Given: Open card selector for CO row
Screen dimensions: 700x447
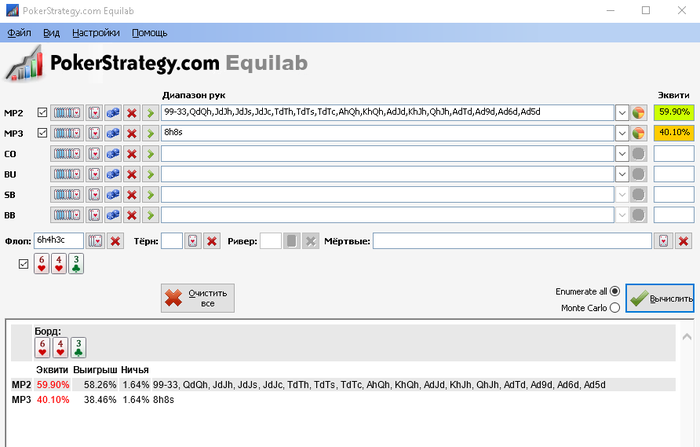Looking at the screenshot, I should click(94, 154).
